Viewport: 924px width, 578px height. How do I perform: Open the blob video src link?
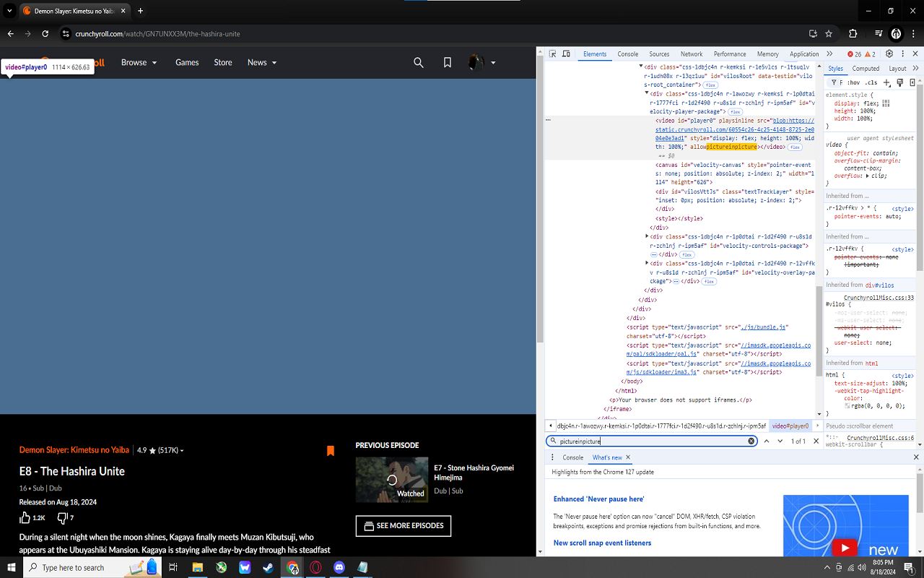[735, 129]
